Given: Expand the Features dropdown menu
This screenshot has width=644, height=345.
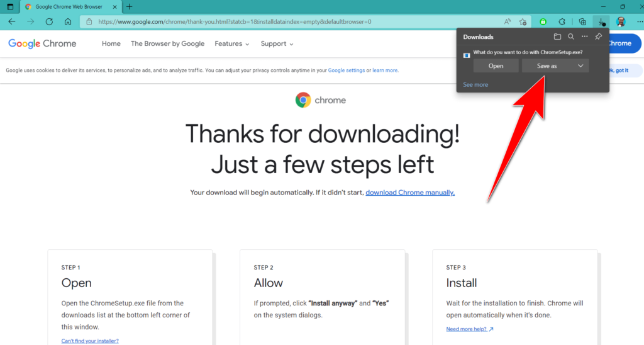Looking at the screenshot, I should pos(232,43).
